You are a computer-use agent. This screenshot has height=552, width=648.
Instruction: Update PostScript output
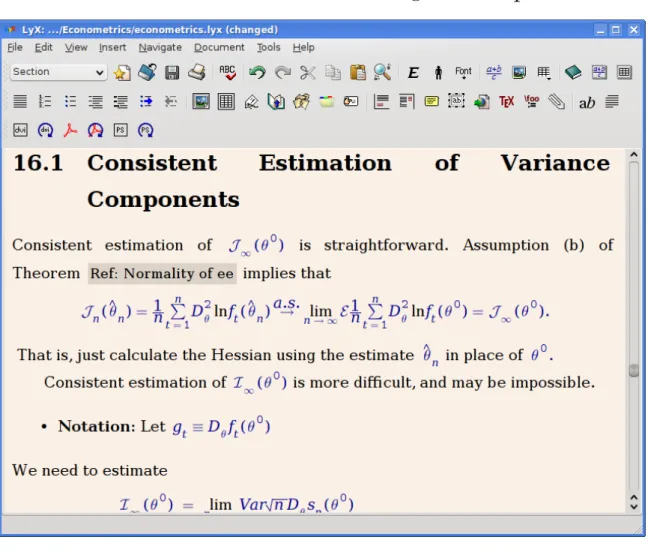click(x=145, y=131)
